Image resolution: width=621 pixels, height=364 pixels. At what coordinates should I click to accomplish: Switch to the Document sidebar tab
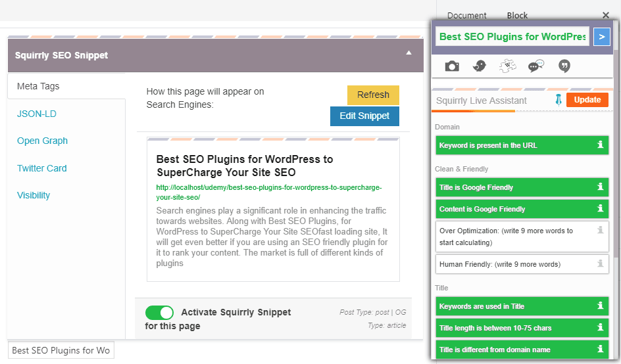coord(466,15)
